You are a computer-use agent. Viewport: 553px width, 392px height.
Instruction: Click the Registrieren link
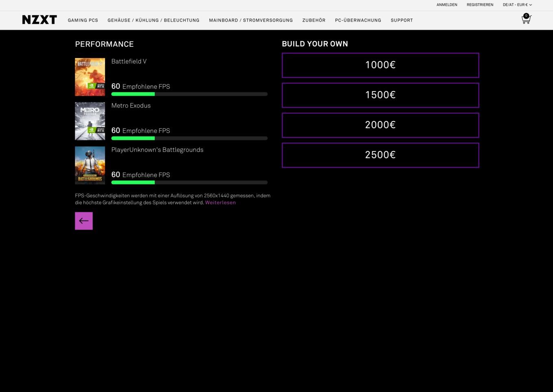(x=480, y=5)
